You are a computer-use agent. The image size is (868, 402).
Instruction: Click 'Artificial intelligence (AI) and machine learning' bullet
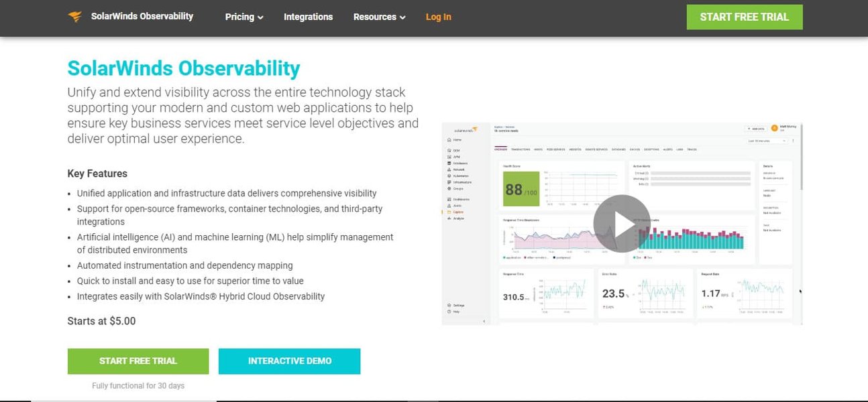[x=235, y=243]
